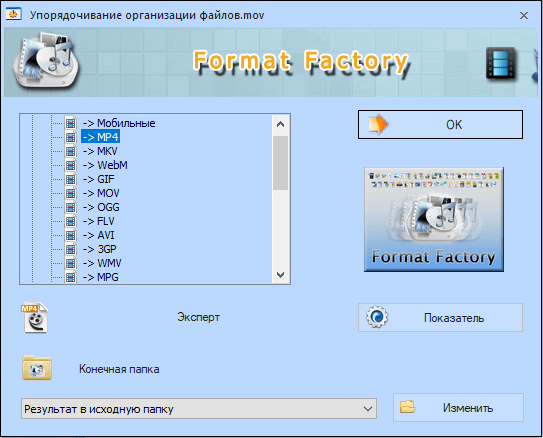
Task: Select the -> MOV format item
Action: pyautogui.click(x=101, y=193)
